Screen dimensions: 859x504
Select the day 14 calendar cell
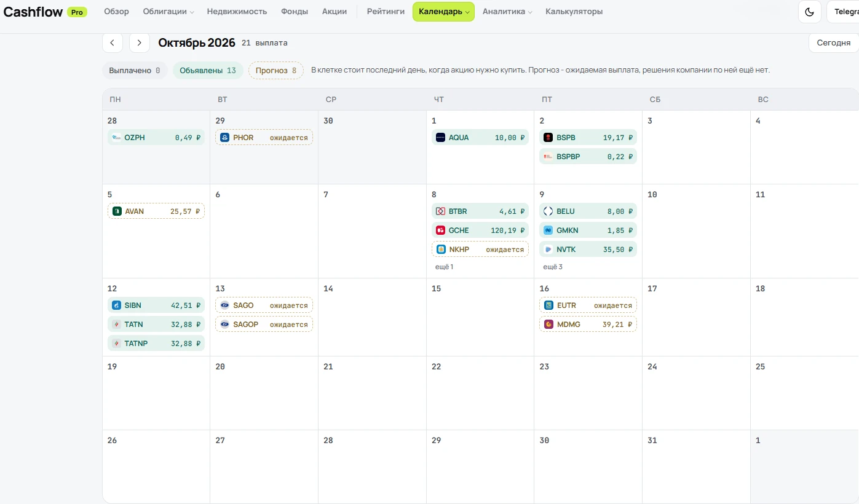pyautogui.click(x=372, y=317)
